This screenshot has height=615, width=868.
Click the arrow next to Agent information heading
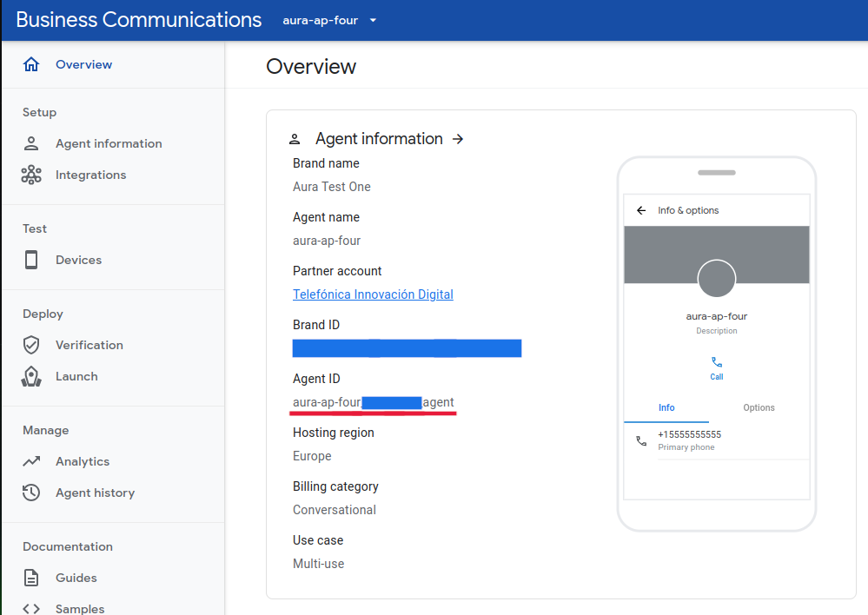458,139
